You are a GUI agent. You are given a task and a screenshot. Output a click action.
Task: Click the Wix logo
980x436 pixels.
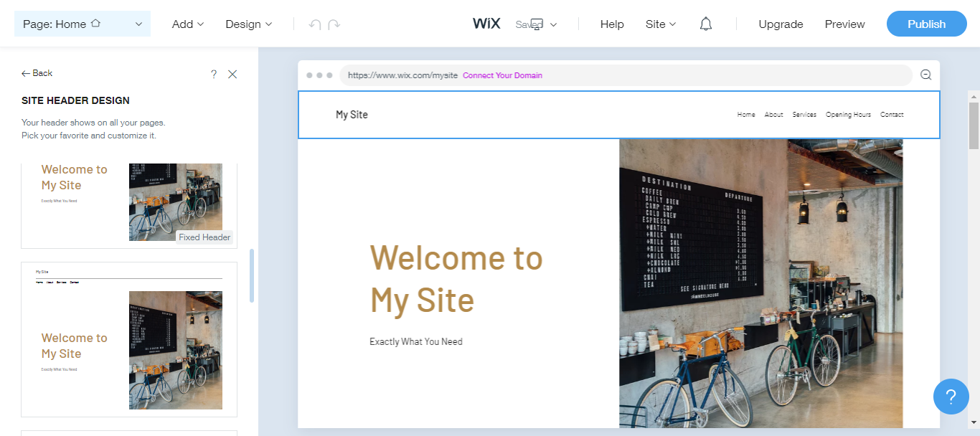tap(486, 23)
